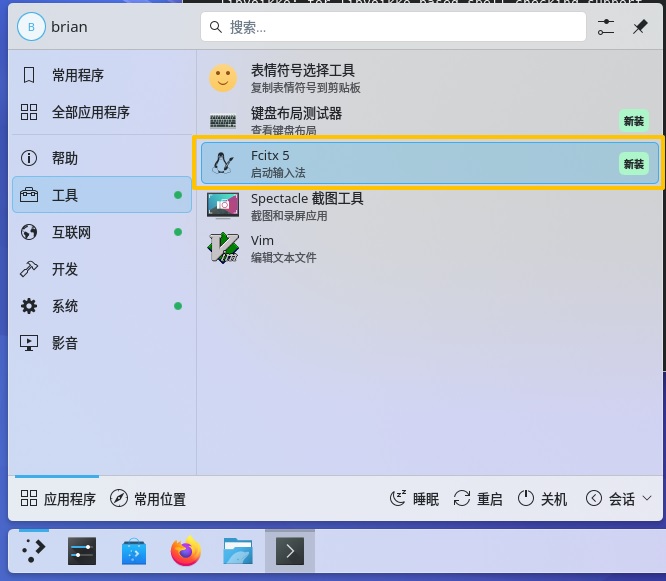Click the 启动输入法 description text
The image size is (666, 581).
coord(278,173)
